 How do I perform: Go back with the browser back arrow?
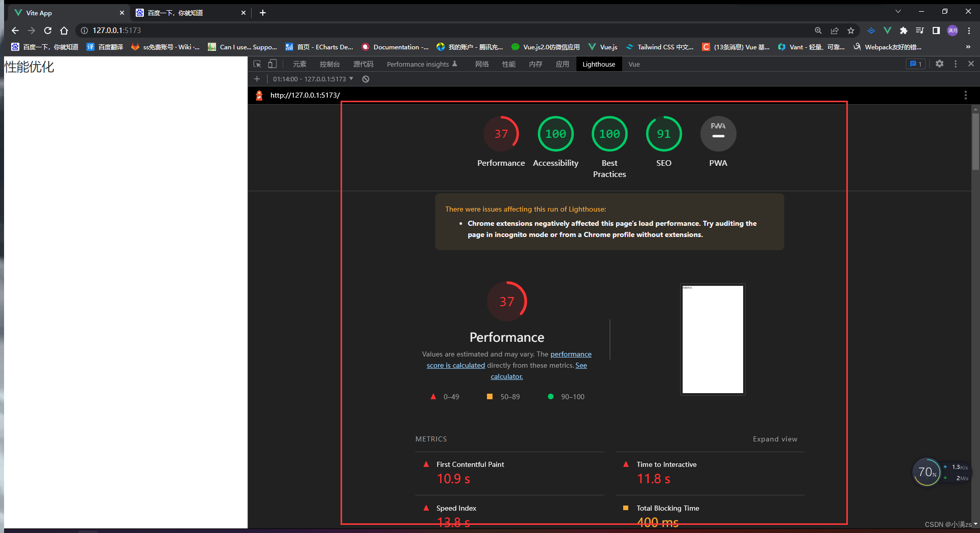pyautogui.click(x=15, y=31)
